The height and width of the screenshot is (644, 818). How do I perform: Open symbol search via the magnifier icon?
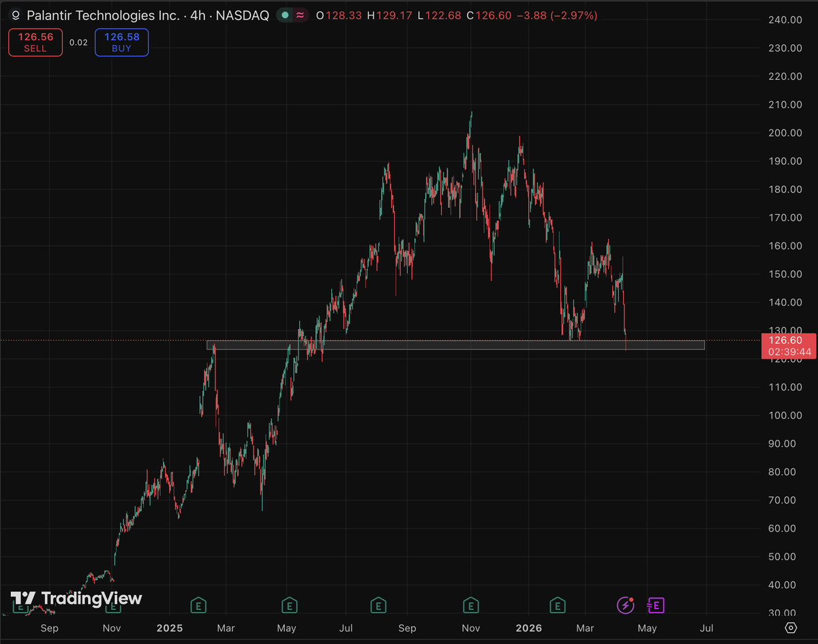pyautogui.click(x=16, y=15)
